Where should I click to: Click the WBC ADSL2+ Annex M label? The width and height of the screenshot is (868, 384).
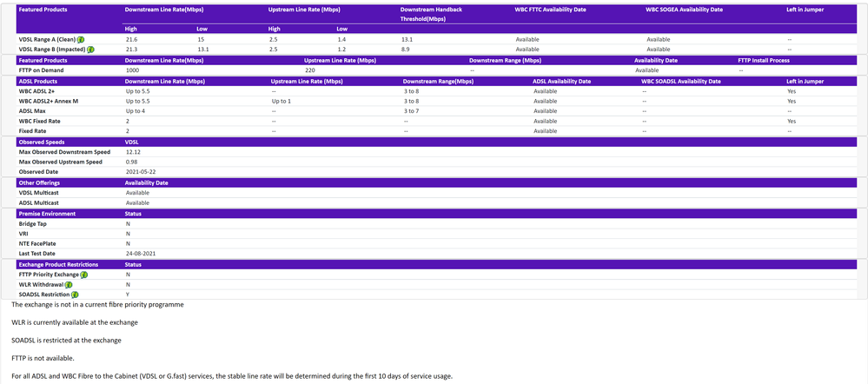pyautogui.click(x=49, y=101)
